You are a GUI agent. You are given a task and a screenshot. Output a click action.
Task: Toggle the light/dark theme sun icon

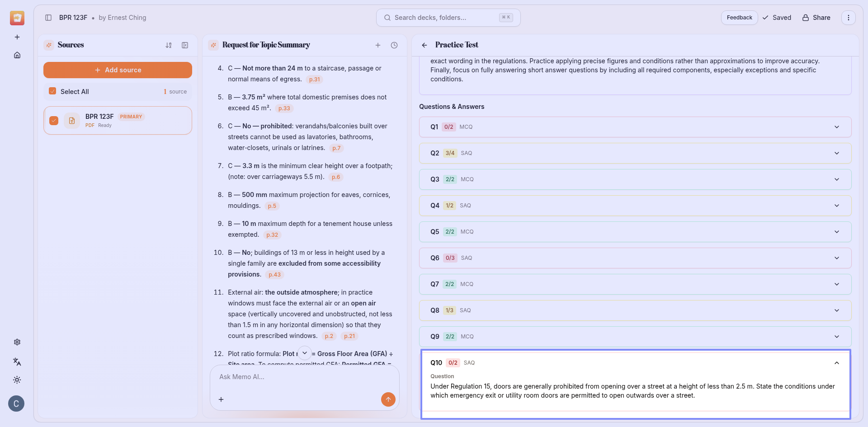click(x=17, y=380)
